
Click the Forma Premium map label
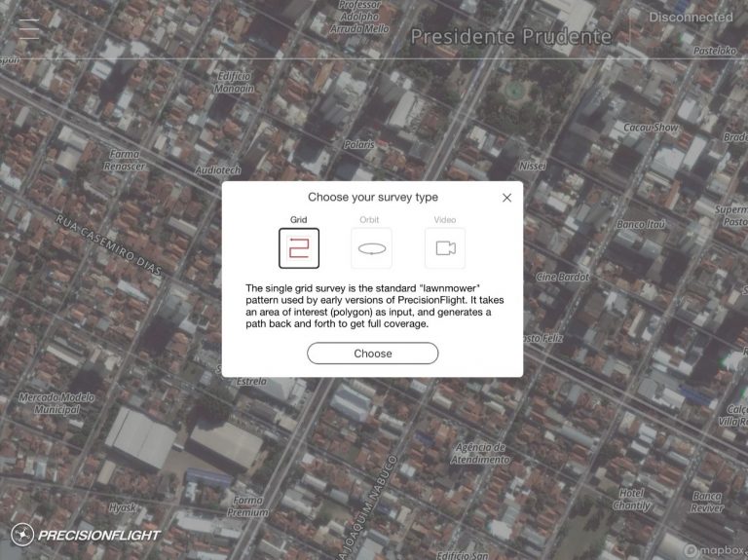tap(247, 506)
